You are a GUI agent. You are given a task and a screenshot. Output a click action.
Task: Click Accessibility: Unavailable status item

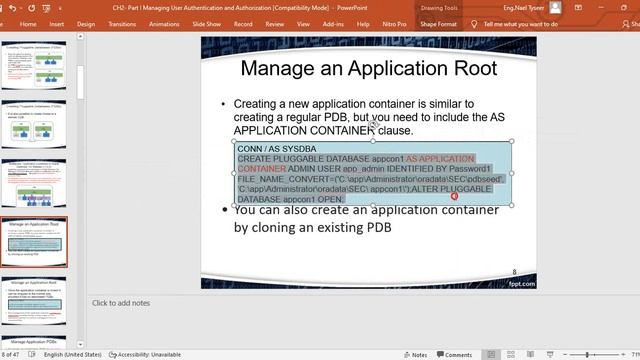coord(145,354)
